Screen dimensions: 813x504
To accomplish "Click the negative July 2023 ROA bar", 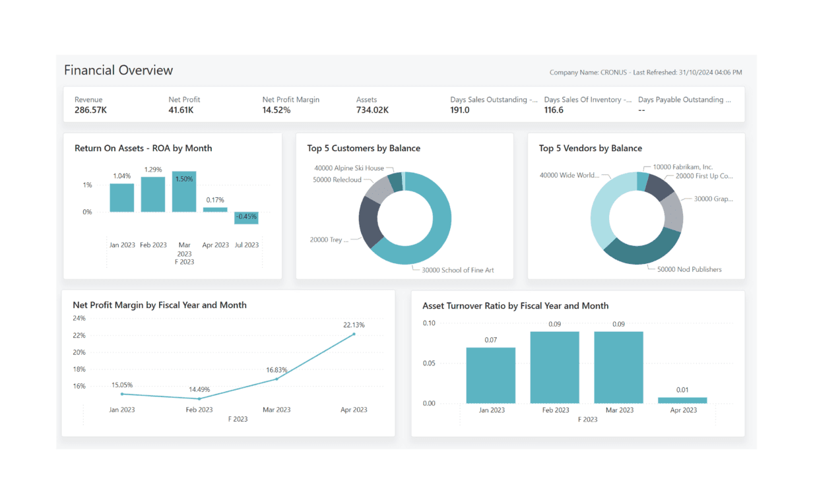I will (246, 218).
